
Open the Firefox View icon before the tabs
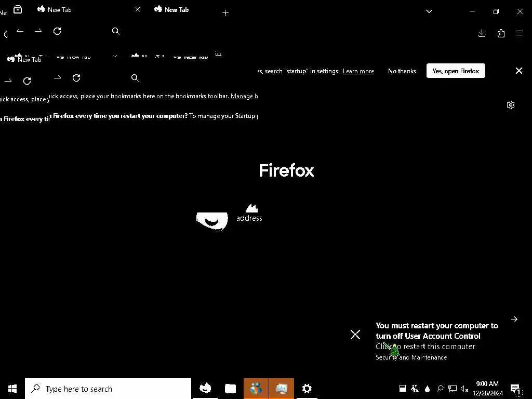(x=18, y=10)
